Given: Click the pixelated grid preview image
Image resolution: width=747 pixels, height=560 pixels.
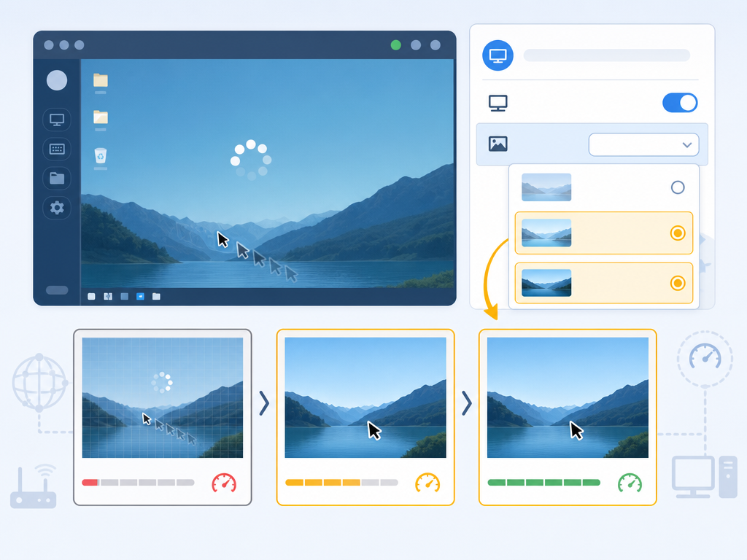Looking at the screenshot, I should [x=163, y=397].
